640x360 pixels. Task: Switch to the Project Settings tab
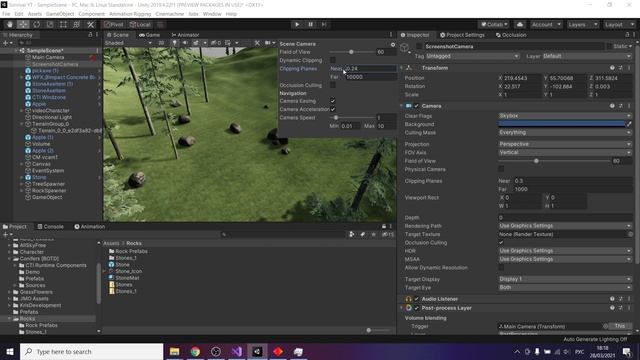pos(462,35)
